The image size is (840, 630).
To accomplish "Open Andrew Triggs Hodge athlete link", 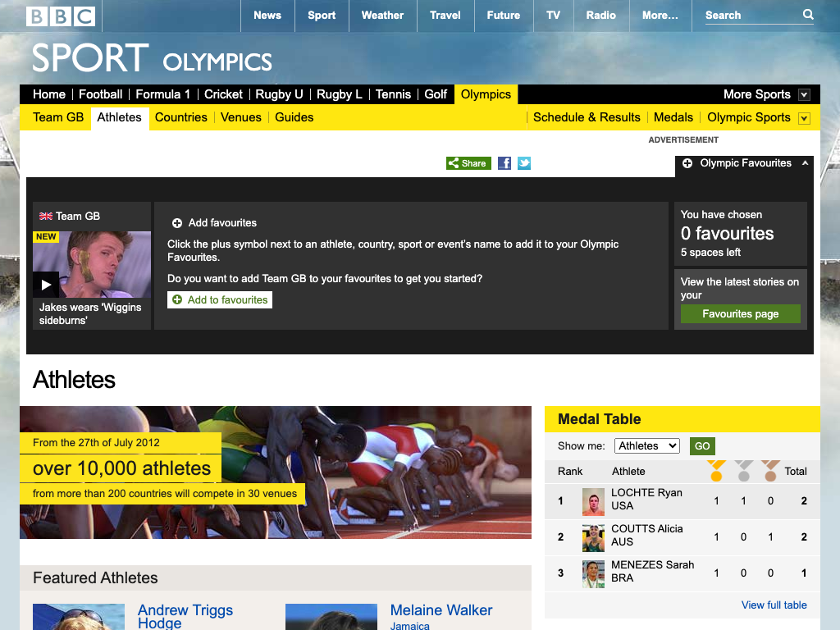I will (185, 617).
